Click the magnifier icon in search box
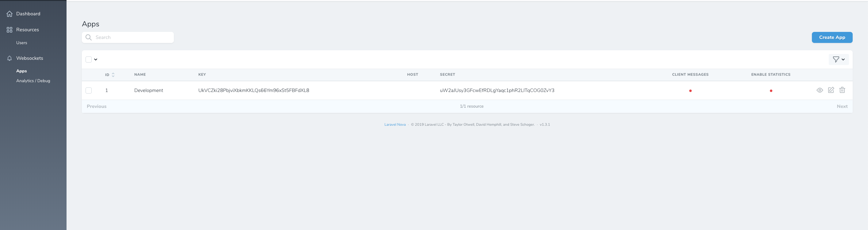Screen dimensions: 868x230 [x=89, y=37]
